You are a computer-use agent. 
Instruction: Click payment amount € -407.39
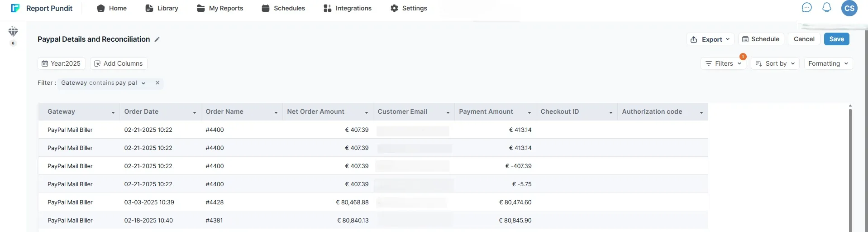pos(519,166)
